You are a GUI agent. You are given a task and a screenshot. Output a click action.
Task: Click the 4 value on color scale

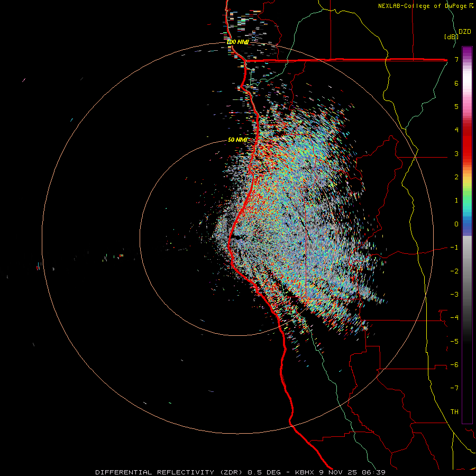[456, 130]
